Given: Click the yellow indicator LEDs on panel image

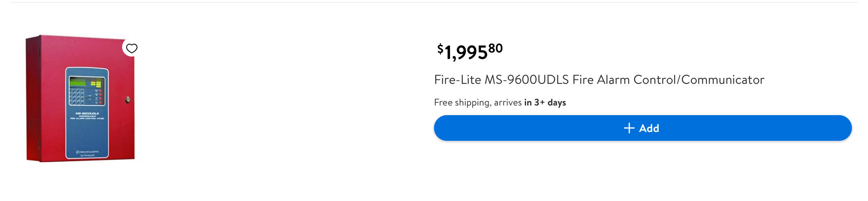Looking at the screenshot, I should [x=96, y=83].
